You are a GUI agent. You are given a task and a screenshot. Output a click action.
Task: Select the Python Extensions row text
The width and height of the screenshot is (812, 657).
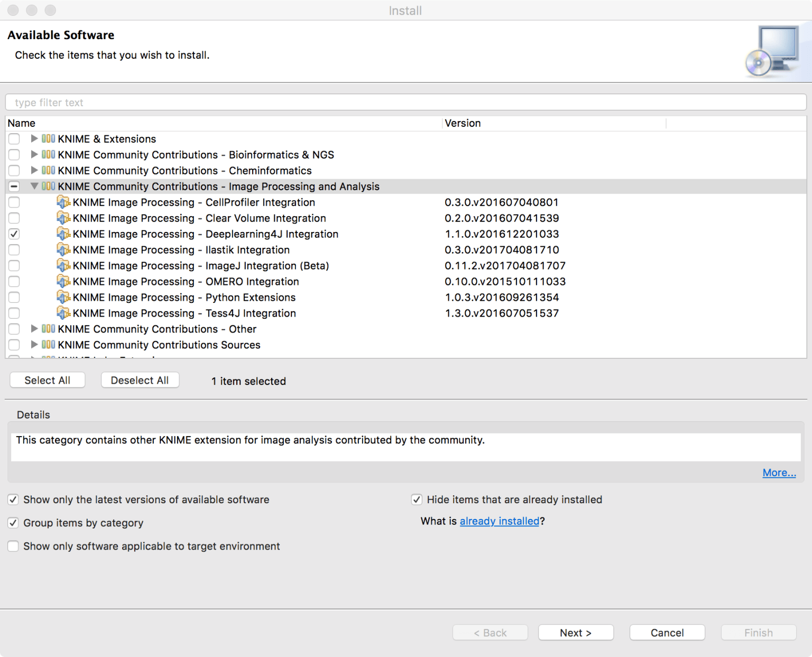pos(184,297)
